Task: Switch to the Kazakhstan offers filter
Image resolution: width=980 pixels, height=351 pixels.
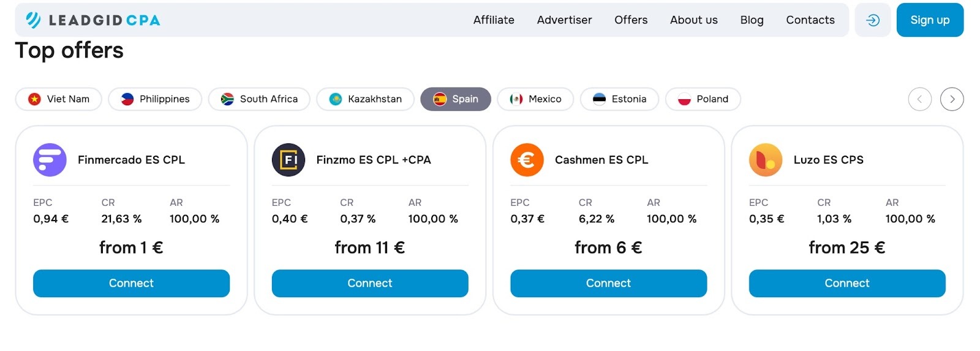Action: tap(365, 99)
